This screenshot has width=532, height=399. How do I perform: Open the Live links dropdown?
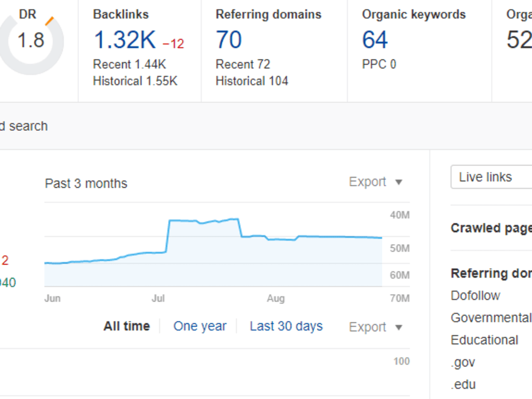[x=491, y=177]
